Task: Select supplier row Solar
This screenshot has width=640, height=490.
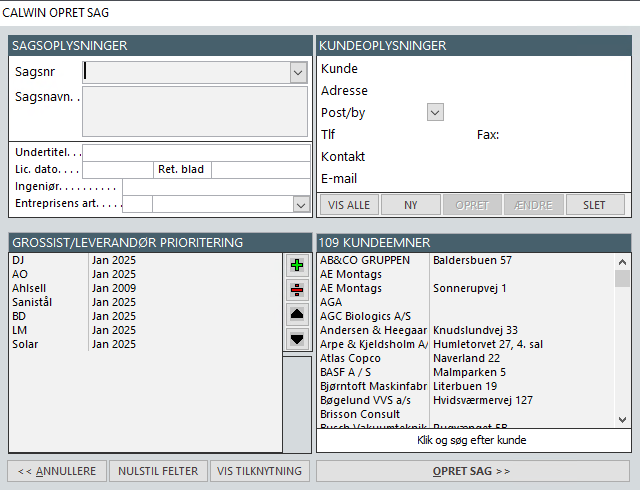Action: click(x=145, y=344)
